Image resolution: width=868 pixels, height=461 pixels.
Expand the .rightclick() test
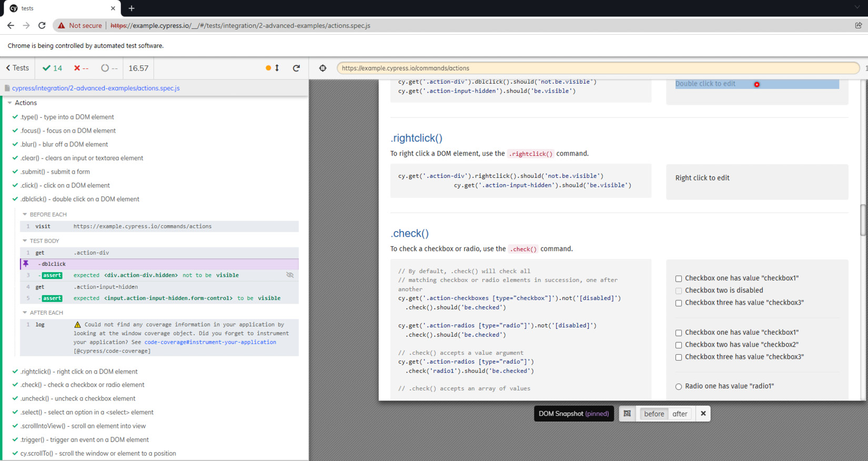[x=79, y=372]
